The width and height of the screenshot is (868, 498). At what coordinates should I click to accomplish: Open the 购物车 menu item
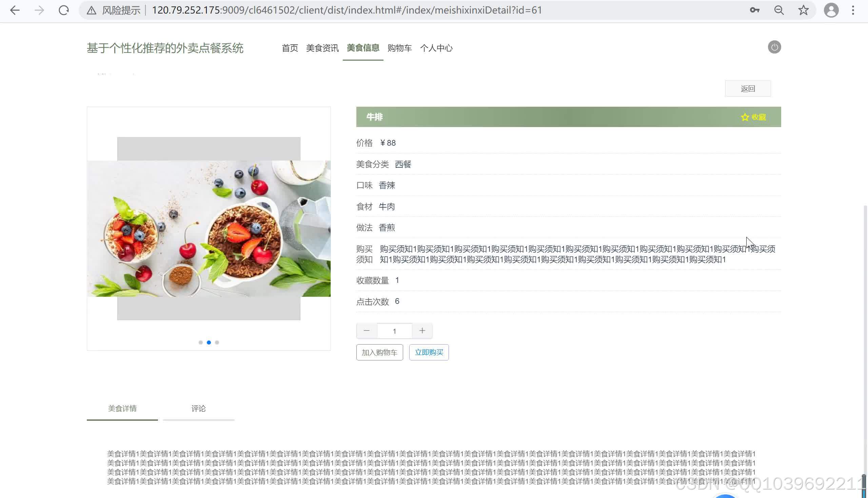point(399,48)
